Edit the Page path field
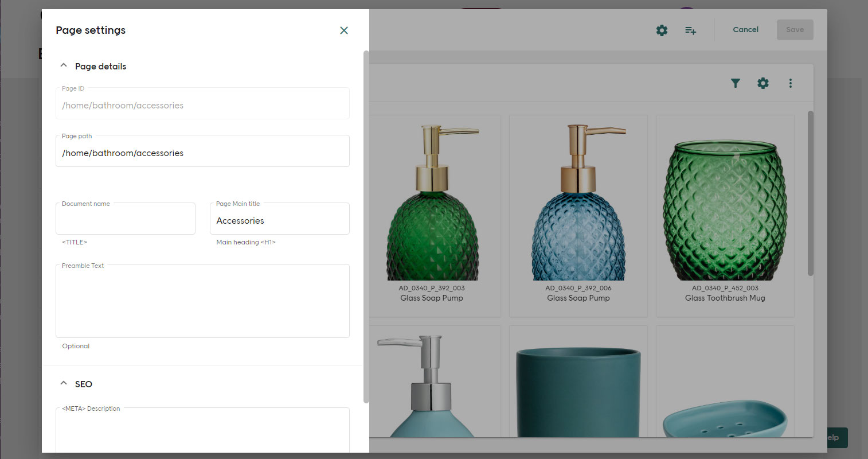The image size is (868, 459). coord(202,151)
